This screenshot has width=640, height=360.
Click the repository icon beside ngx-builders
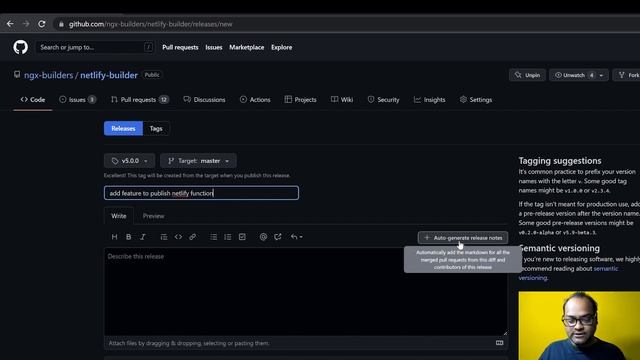click(x=17, y=75)
